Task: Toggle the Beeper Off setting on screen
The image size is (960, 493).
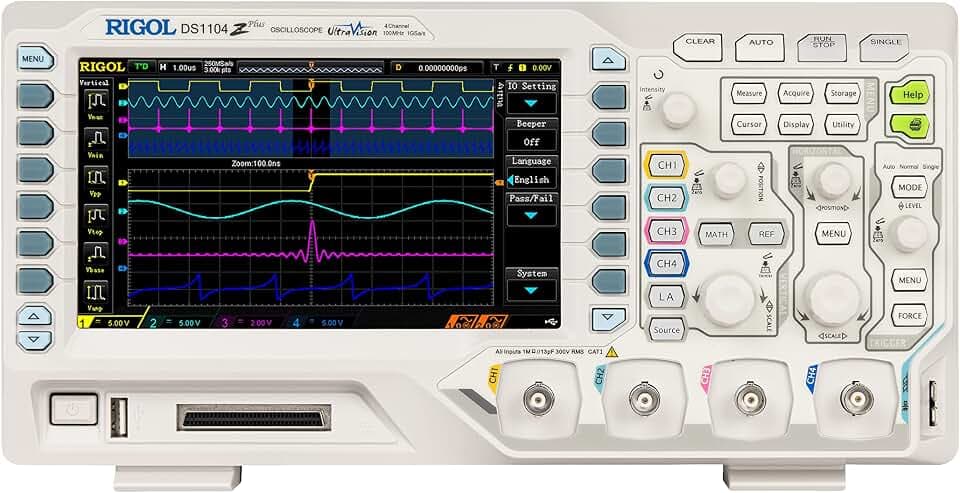Action: tap(531, 141)
